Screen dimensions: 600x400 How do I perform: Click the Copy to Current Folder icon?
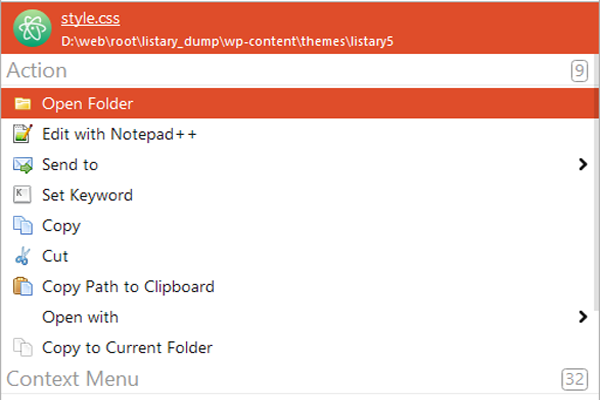click(x=23, y=348)
